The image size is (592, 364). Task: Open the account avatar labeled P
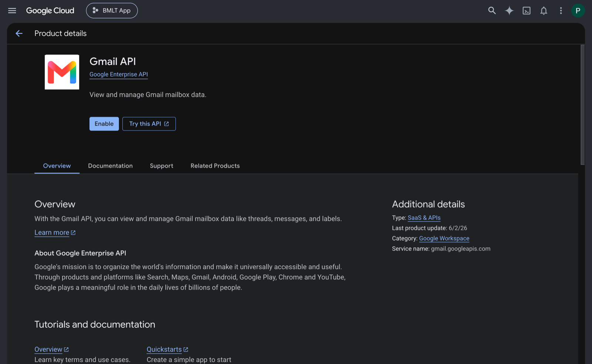point(578,11)
